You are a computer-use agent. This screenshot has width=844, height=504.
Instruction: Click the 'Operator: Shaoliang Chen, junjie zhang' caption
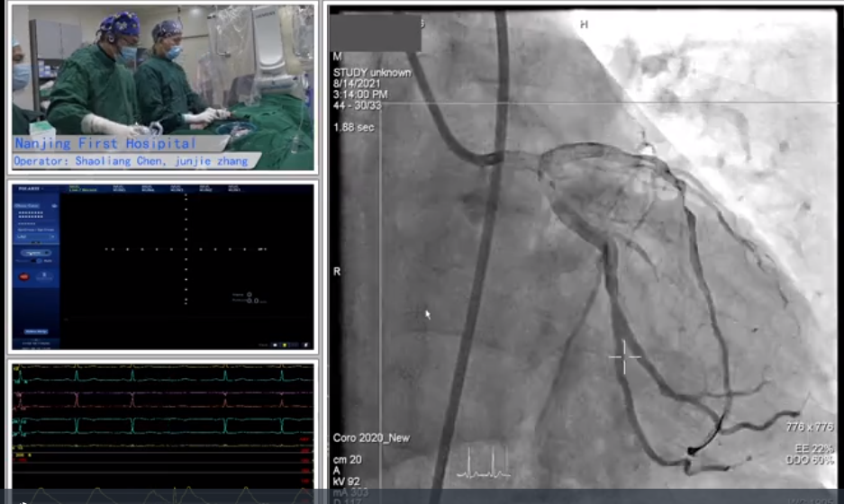pyautogui.click(x=131, y=161)
